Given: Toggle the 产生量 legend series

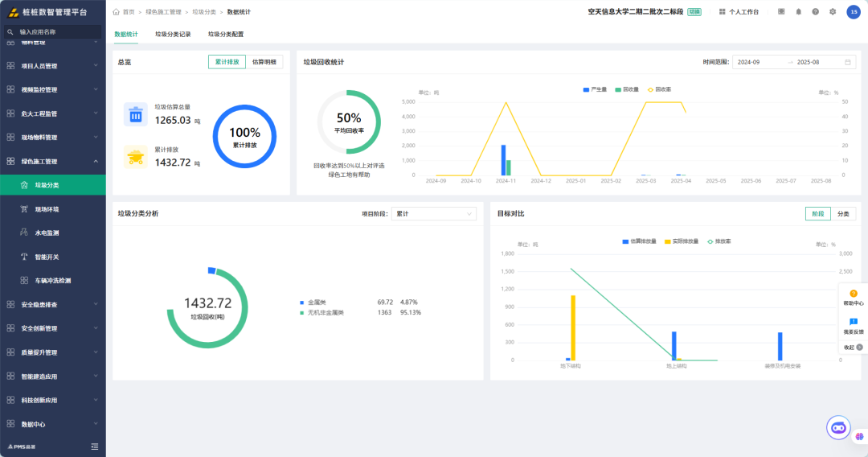Looking at the screenshot, I should click(x=595, y=89).
